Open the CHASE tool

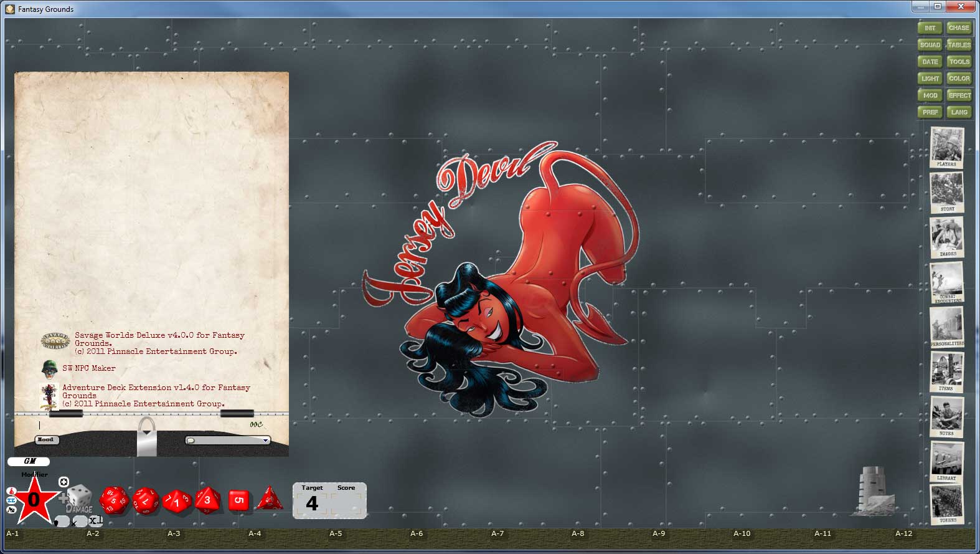(x=959, y=27)
